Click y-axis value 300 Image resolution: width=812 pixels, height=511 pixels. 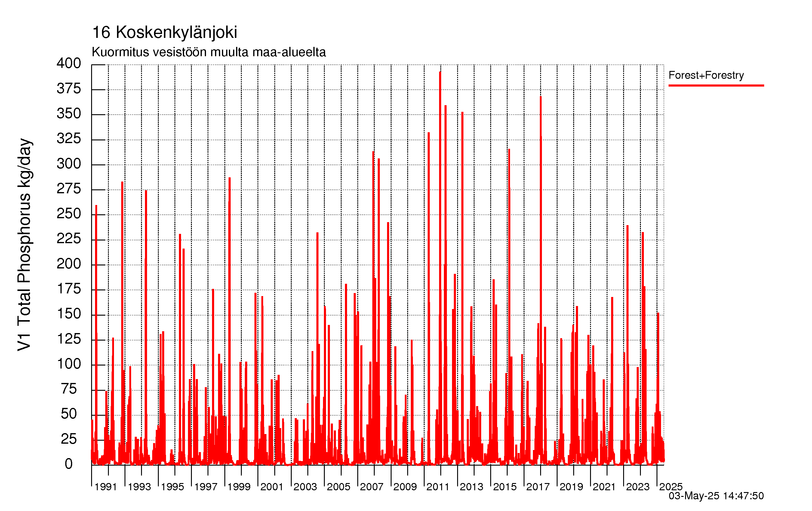pyautogui.click(x=69, y=164)
